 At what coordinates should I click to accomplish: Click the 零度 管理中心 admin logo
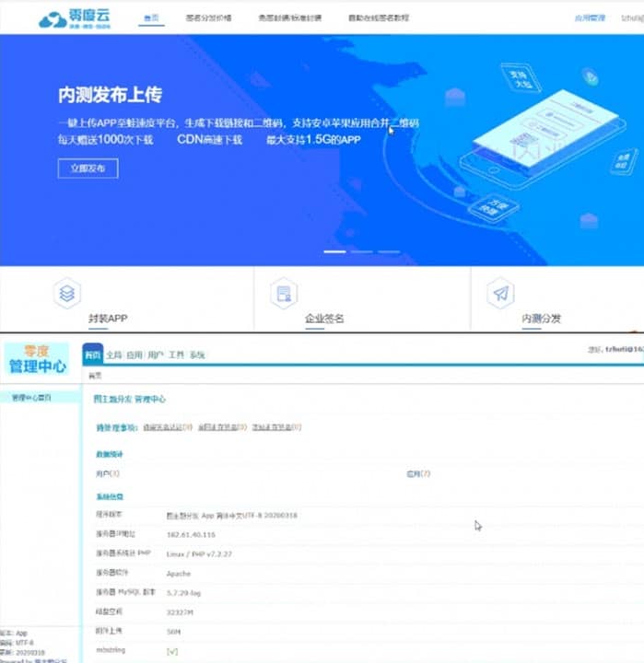click(37, 359)
